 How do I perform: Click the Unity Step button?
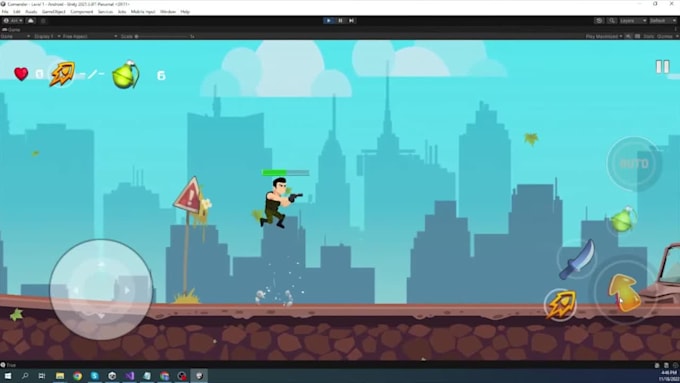pyautogui.click(x=351, y=20)
